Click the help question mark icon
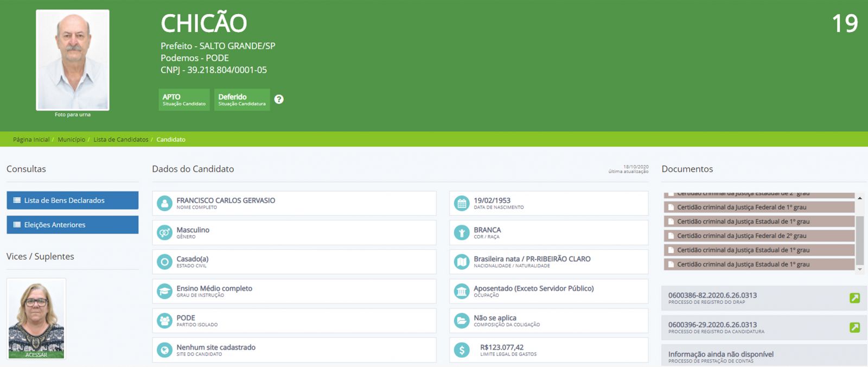The width and height of the screenshot is (868, 367). click(279, 99)
